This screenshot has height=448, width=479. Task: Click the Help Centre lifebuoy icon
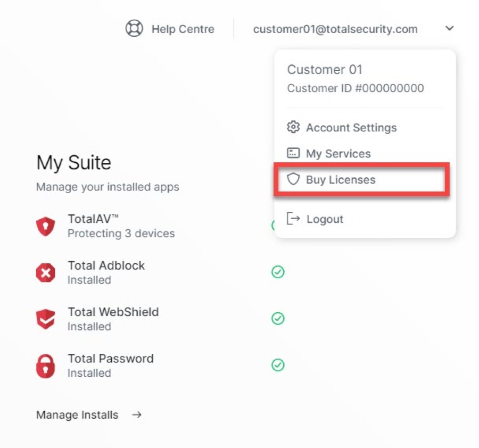(134, 29)
